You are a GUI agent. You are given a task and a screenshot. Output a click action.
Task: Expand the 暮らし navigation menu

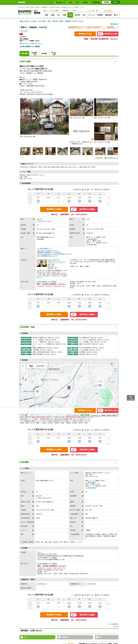(117, 15)
